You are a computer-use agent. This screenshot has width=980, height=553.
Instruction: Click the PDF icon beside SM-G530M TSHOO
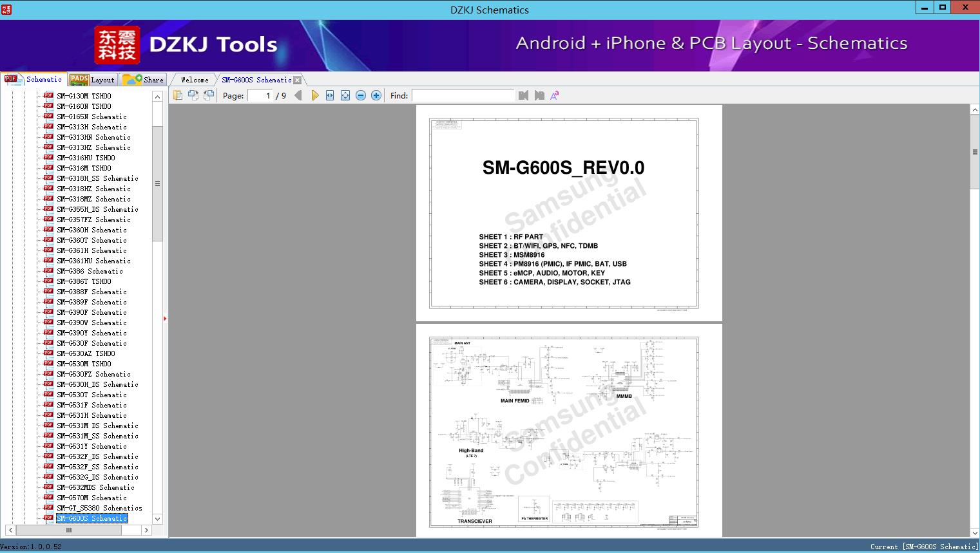pos(48,363)
